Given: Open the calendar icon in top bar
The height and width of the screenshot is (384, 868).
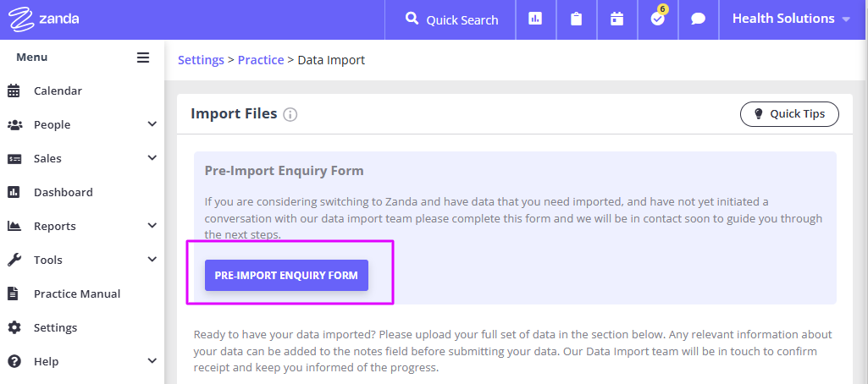Looking at the screenshot, I should pos(616,19).
